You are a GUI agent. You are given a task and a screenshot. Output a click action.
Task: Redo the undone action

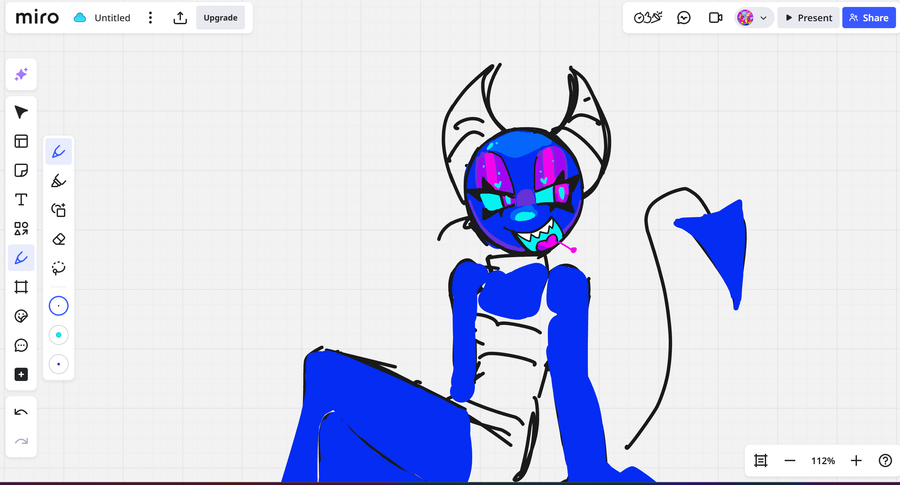(x=21, y=441)
